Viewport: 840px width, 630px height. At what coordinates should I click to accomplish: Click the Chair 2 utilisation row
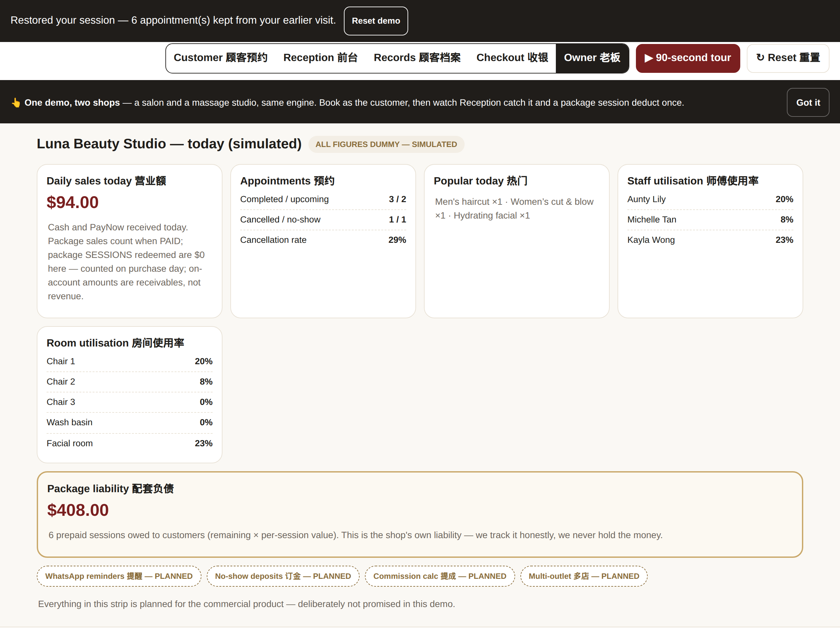pos(130,382)
